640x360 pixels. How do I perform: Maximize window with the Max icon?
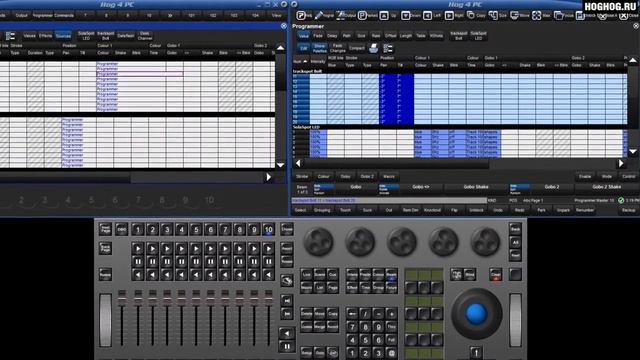[x=541, y=16]
